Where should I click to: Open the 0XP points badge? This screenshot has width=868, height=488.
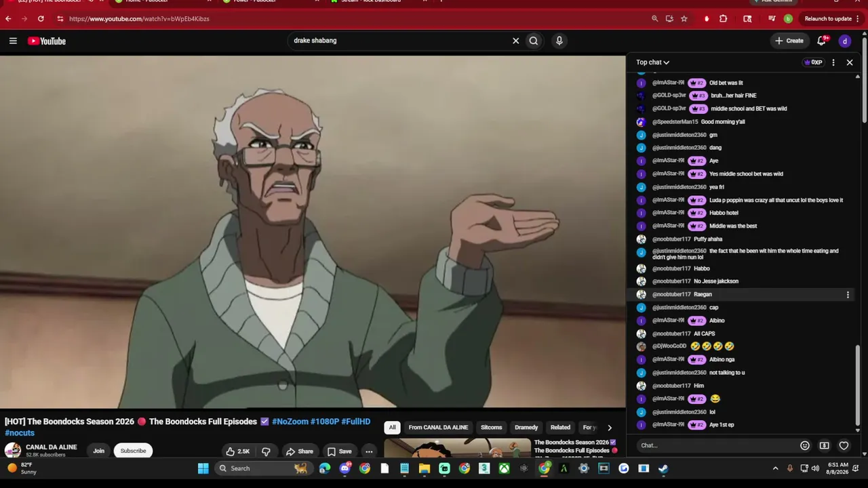click(x=812, y=62)
